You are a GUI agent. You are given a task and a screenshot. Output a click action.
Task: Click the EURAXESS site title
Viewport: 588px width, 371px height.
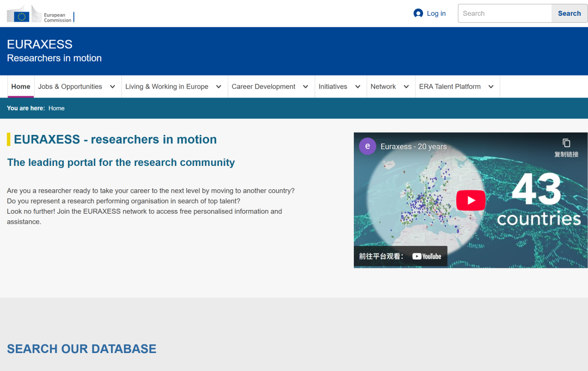pyautogui.click(x=40, y=44)
